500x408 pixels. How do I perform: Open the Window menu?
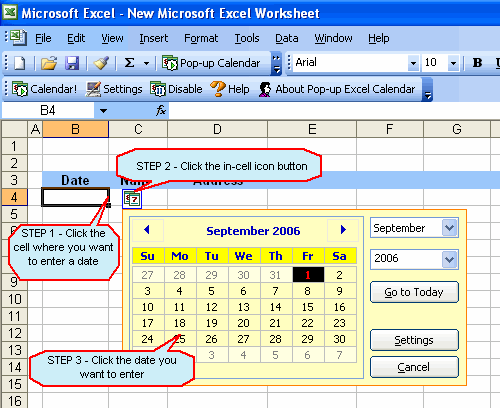(333, 38)
